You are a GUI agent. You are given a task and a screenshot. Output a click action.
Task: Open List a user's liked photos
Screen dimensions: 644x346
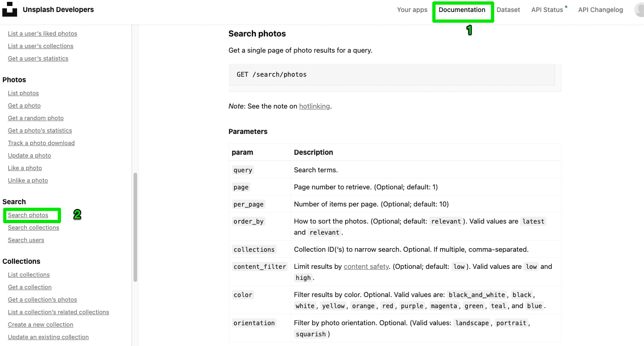[43, 34]
